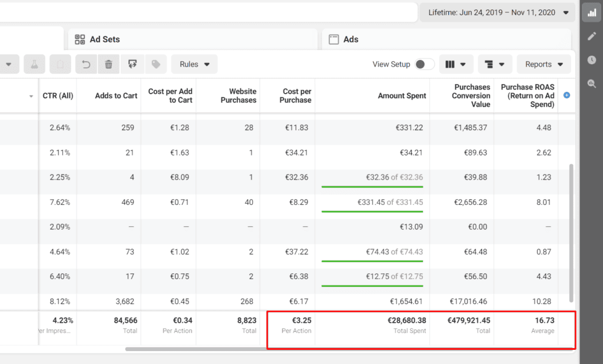Switch to the Ad Sets tab
Image resolution: width=603 pixels, height=364 pixels.
point(193,39)
